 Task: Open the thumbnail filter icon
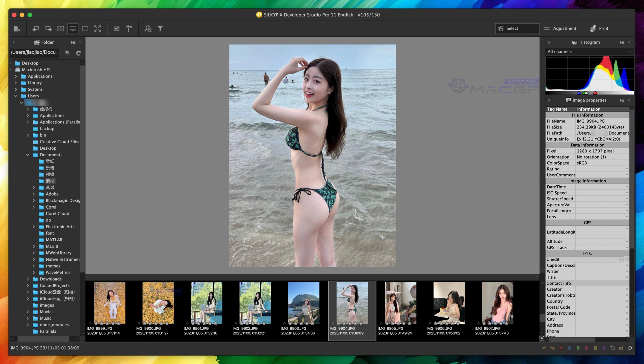coord(161,28)
